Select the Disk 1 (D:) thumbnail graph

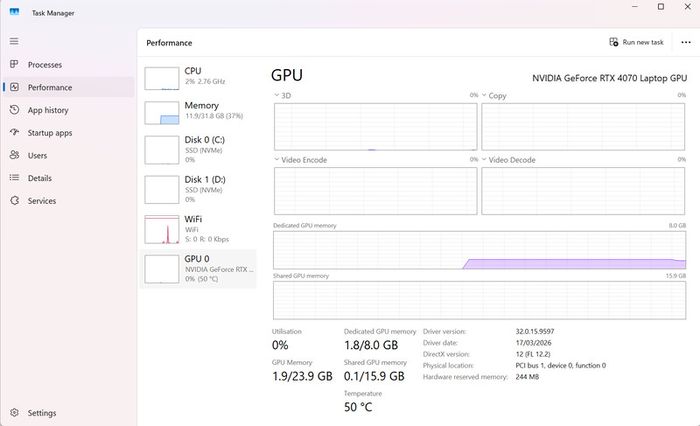(x=162, y=190)
